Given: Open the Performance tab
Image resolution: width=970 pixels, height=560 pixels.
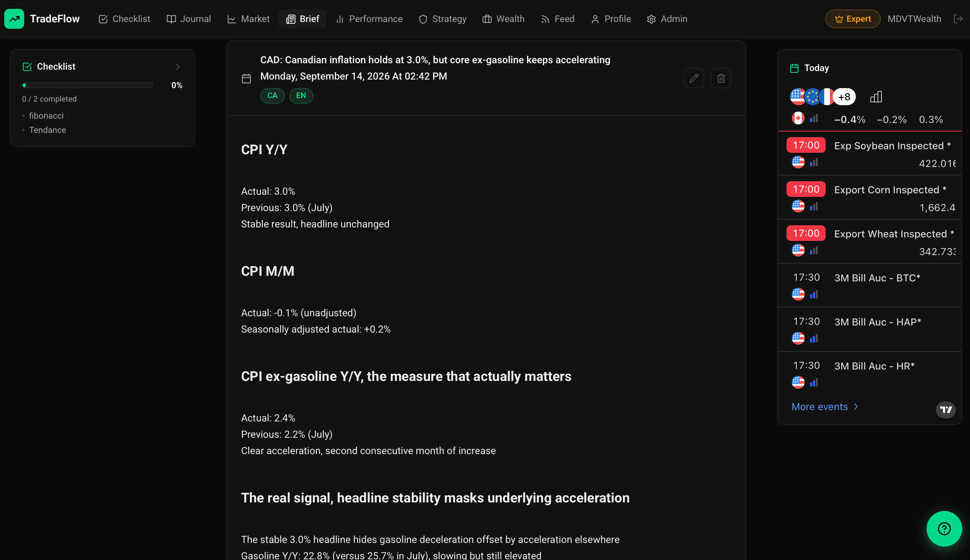Looking at the screenshot, I should pyautogui.click(x=369, y=19).
